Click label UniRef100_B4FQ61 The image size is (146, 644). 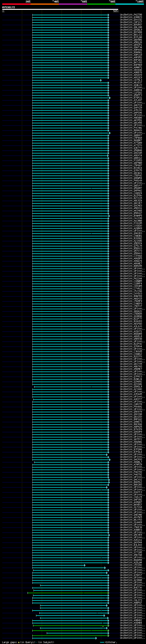point(131,60)
